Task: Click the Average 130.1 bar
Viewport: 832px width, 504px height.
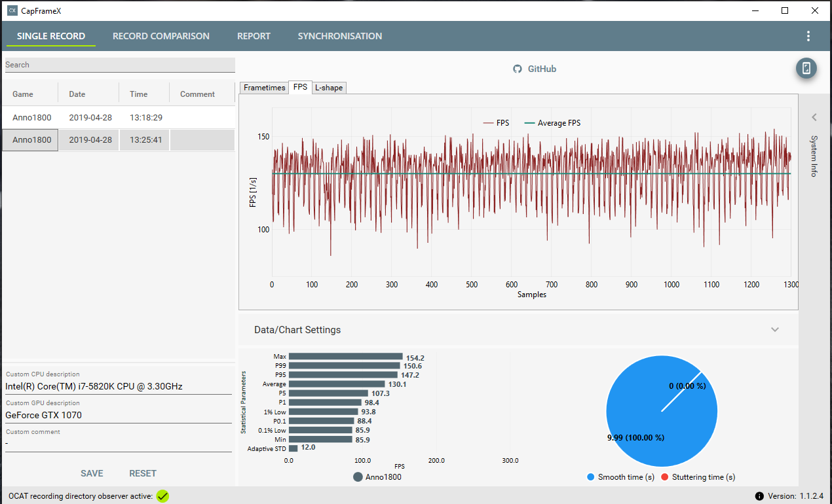Action: tap(337, 384)
